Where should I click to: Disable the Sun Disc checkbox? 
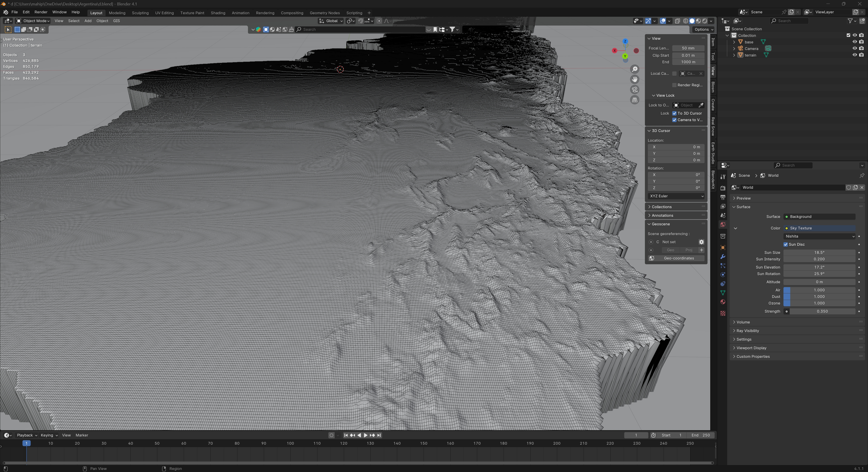pos(785,244)
